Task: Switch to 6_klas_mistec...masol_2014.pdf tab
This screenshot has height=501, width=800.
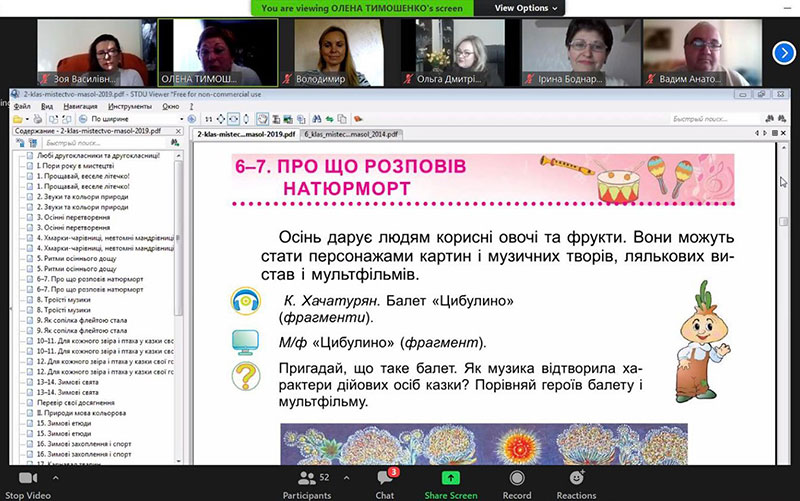Action: pos(351,135)
